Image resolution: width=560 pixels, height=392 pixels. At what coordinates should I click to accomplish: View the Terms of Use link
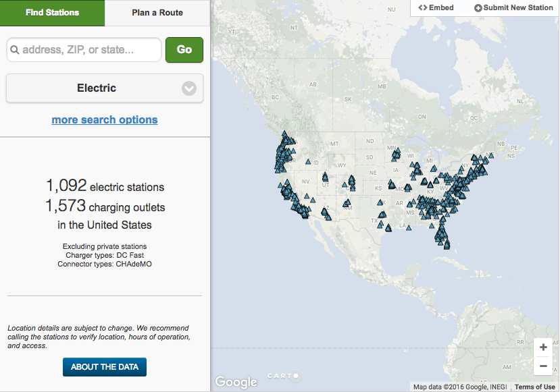coord(534,387)
